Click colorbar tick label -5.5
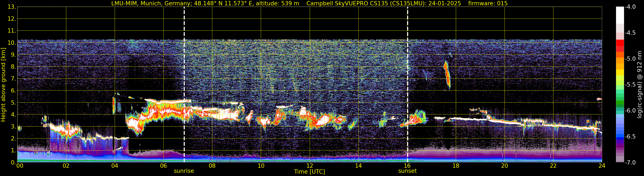 pyautogui.click(x=630, y=85)
